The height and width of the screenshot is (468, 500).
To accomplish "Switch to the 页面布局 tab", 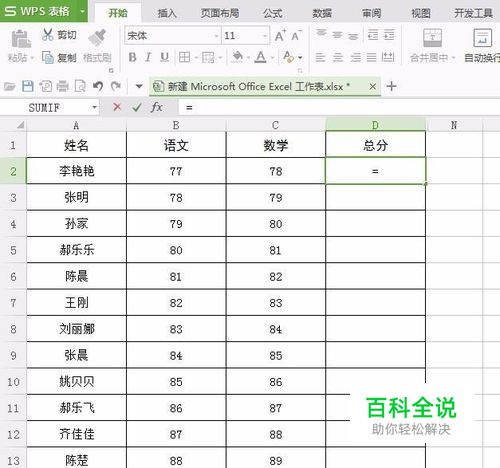I will coord(220,13).
